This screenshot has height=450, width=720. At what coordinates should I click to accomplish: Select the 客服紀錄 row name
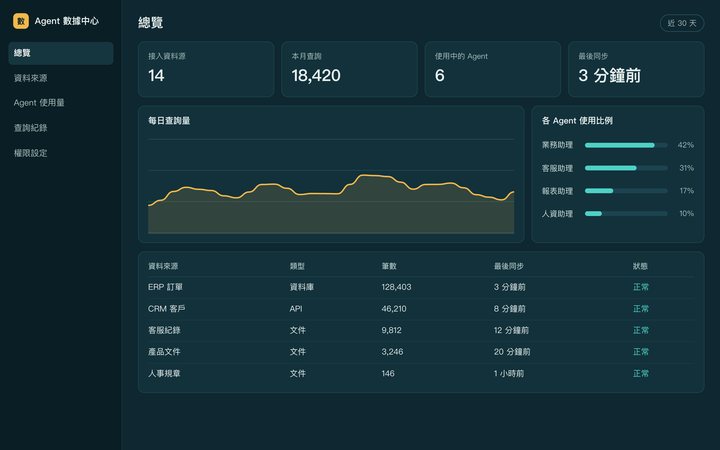point(164,330)
